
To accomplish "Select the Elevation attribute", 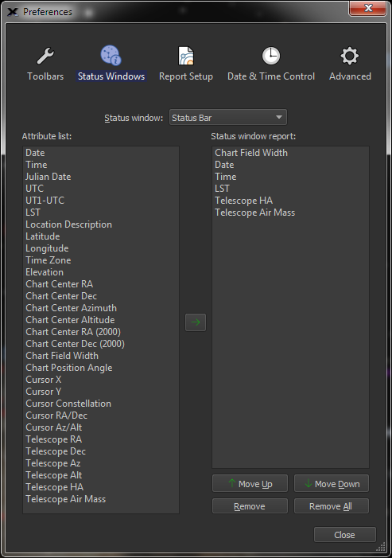I will (101, 272).
